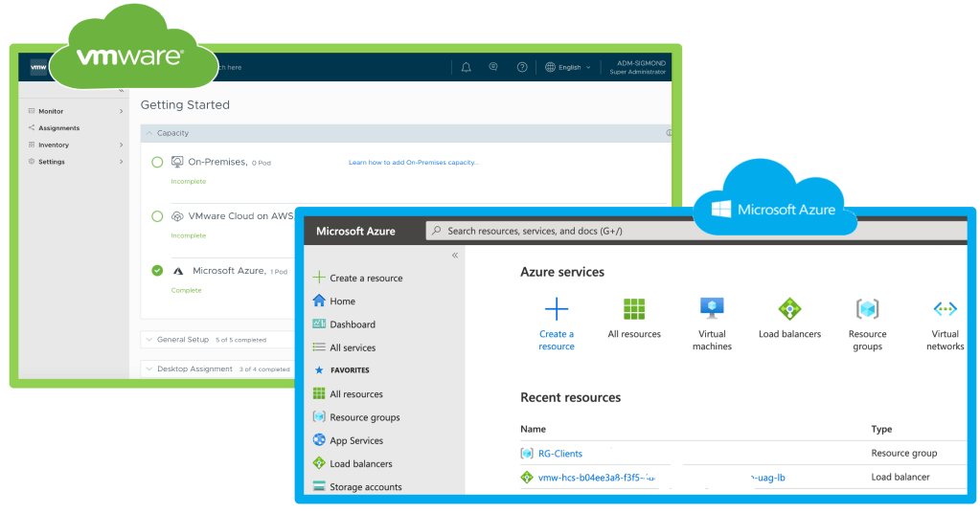The height and width of the screenshot is (514, 980).
Task: Expand the Desktop Assignment section
Action: 149,369
